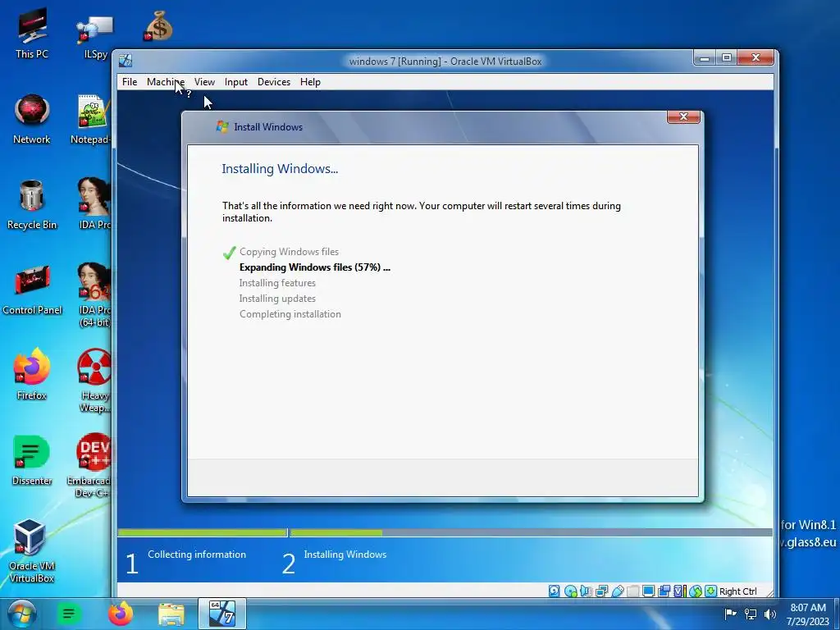Select the Recycle Bin icon
This screenshot has height=630, width=840.
[32, 204]
